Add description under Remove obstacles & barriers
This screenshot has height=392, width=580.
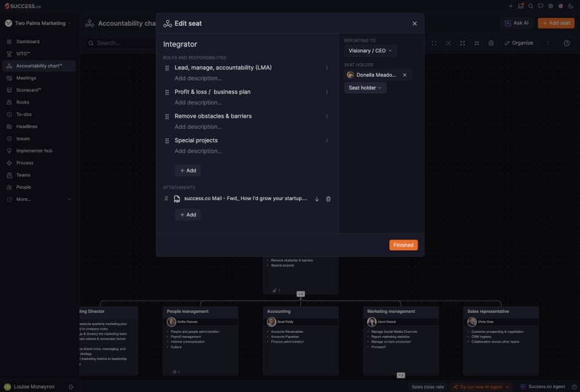click(198, 127)
